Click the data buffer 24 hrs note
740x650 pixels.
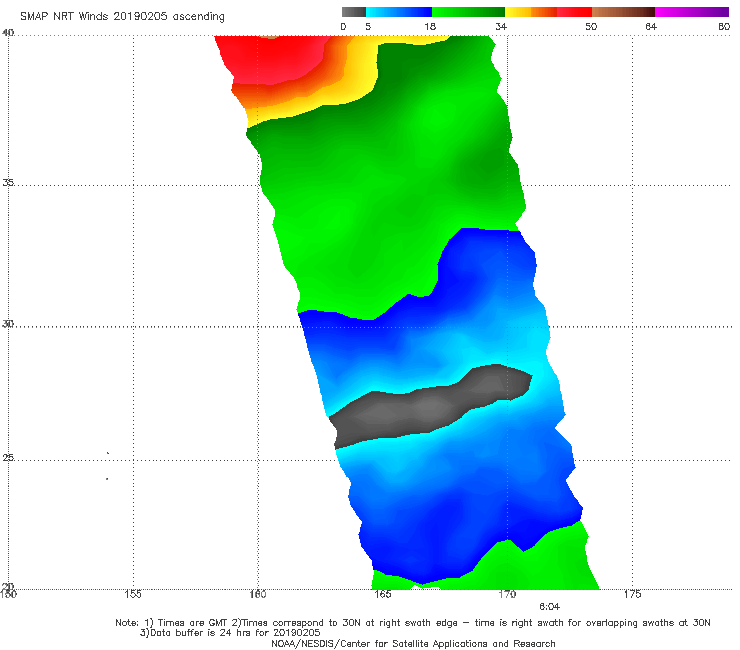[230, 633]
